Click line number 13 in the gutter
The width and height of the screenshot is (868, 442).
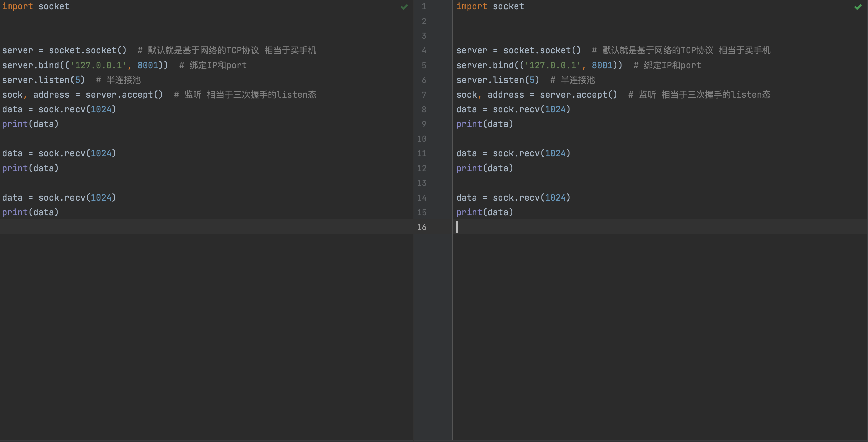pyautogui.click(x=422, y=183)
